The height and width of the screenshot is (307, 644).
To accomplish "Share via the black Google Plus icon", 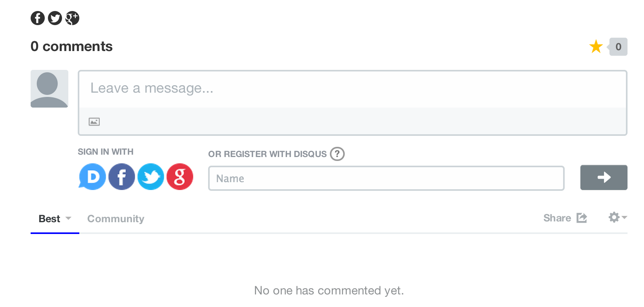I will pyautogui.click(x=72, y=18).
